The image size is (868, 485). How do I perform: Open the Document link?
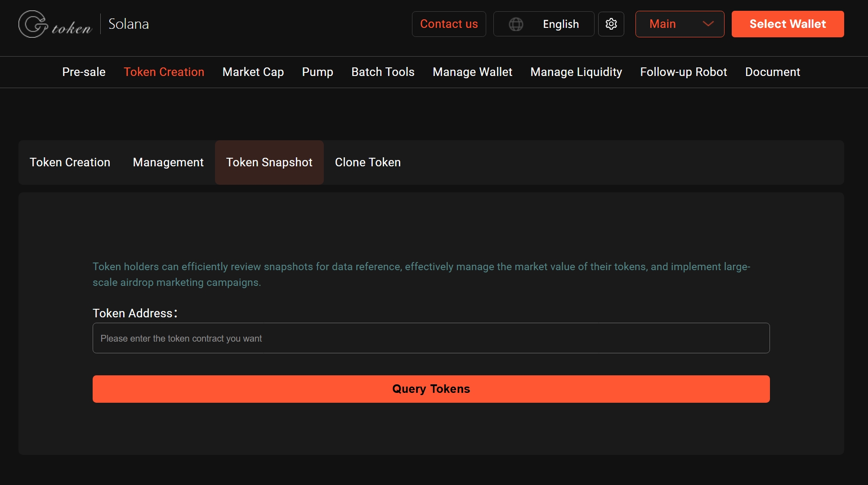tap(772, 72)
